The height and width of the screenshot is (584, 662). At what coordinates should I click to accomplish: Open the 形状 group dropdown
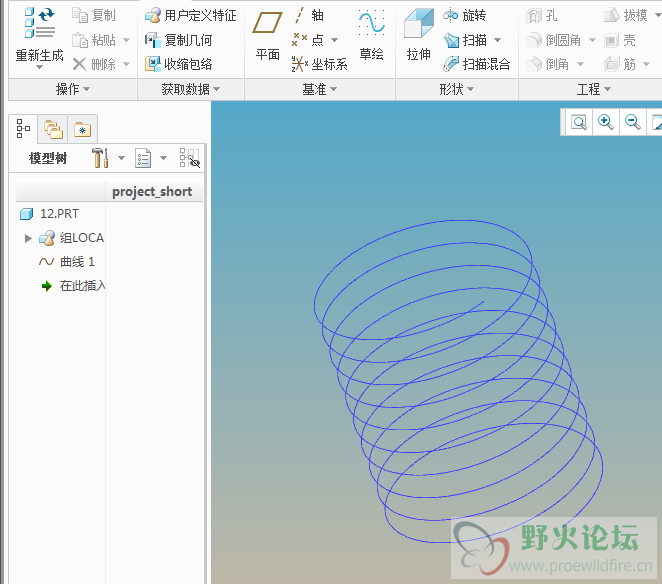point(457,89)
